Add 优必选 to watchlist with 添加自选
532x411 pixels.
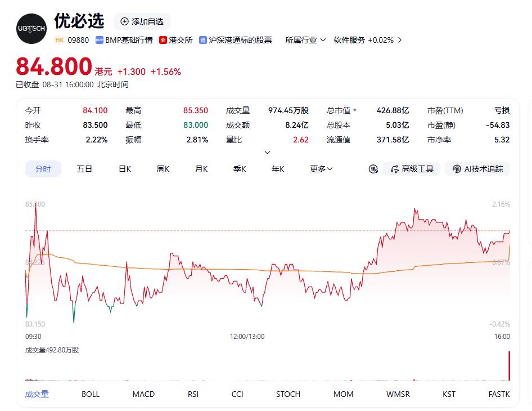[x=142, y=21]
